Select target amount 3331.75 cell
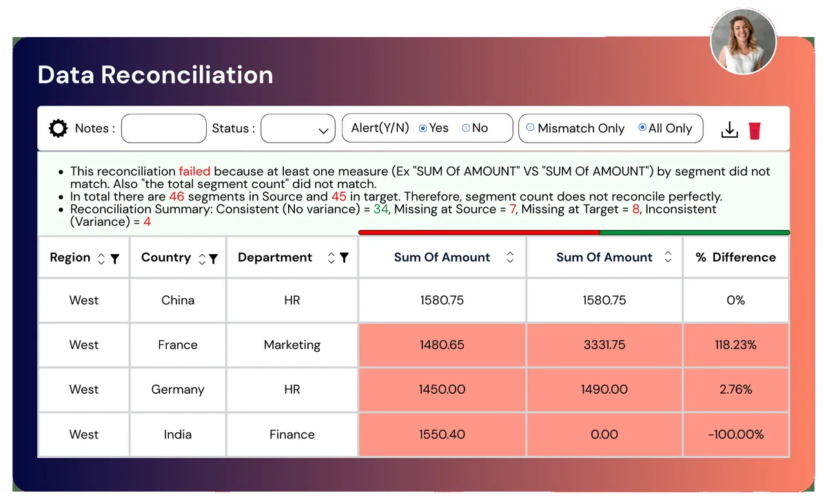827x504 pixels. pyautogui.click(x=604, y=345)
